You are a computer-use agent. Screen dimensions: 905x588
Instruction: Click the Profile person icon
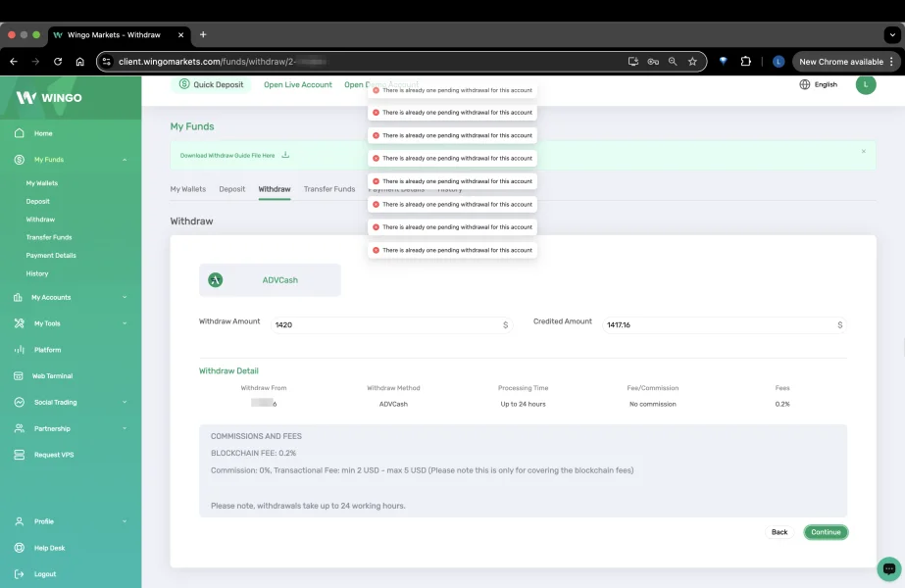click(x=19, y=521)
